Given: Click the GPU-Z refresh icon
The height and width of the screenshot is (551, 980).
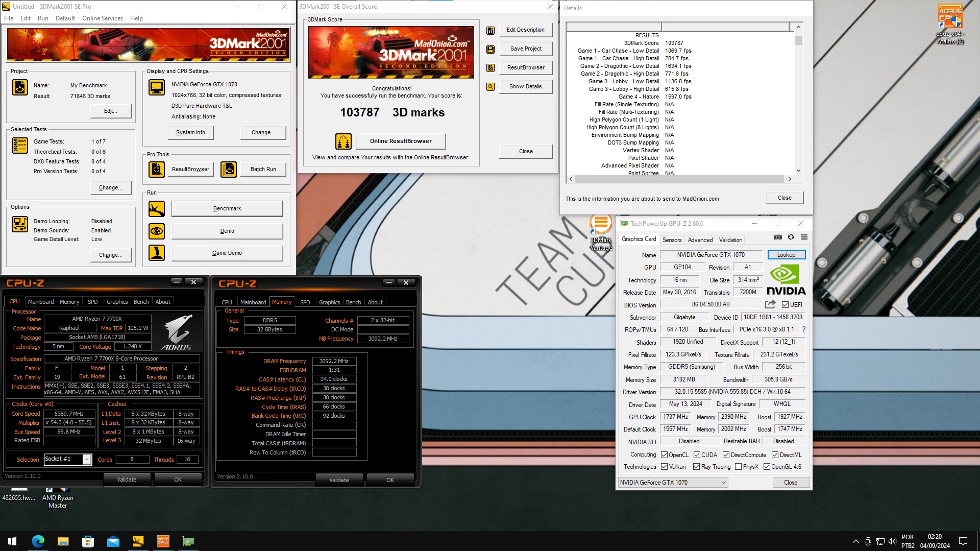Looking at the screenshot, I should pyautogui.click(x=791, y=237).
